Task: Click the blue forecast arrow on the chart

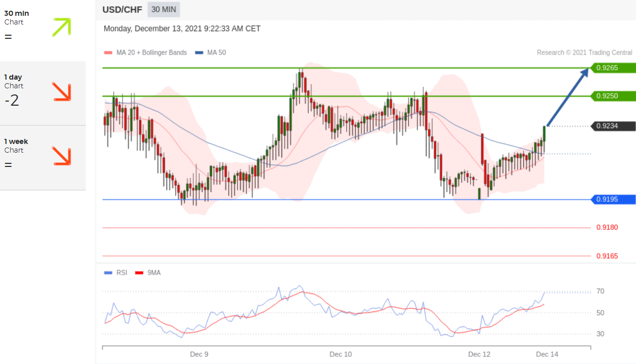Action: (x=567, y=97)
